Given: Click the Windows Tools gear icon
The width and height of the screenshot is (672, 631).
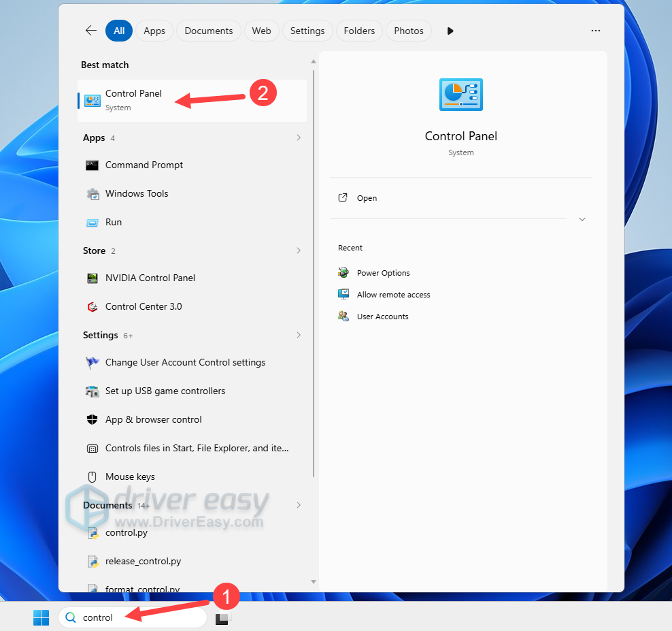Looking at the screenshot, I should 93,194.
